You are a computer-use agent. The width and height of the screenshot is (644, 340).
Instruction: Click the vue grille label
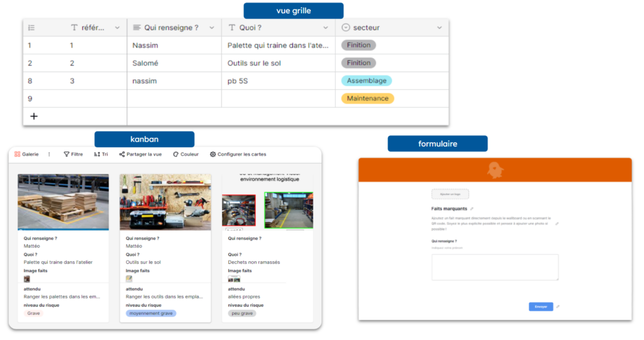coord(293,11)
